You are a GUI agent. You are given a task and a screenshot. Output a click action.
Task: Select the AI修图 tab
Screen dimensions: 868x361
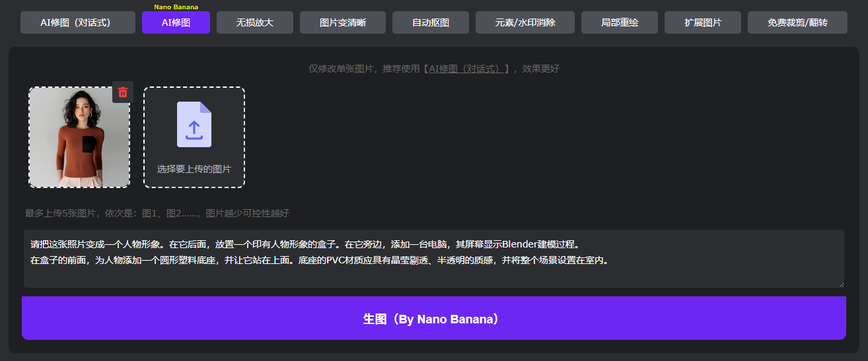pos(176,22)
